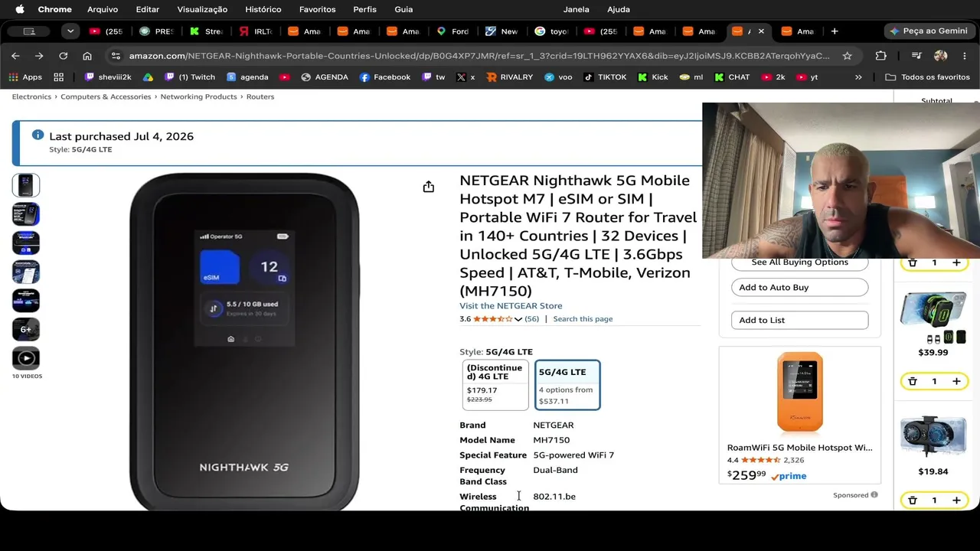Show more bookmarks with the overflow chevron
The image size is (980, 551).
pos(858,77)
